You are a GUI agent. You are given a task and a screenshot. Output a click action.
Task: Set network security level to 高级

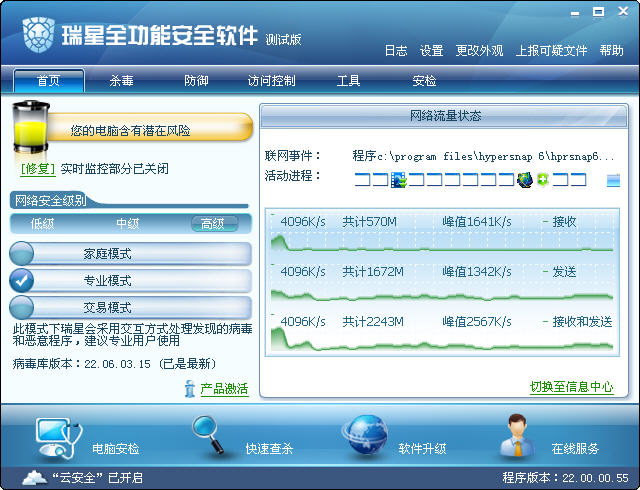click(214, 224)
